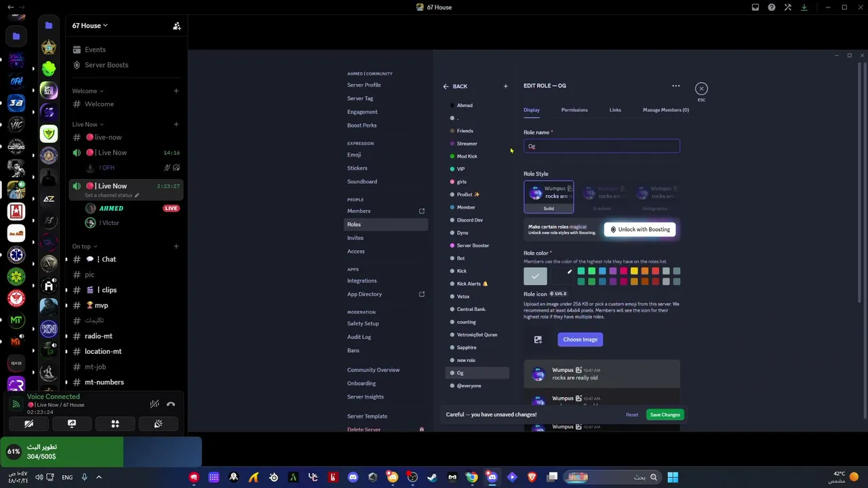
Task: Switch to the Permissions tab
Action: point(574,110)
